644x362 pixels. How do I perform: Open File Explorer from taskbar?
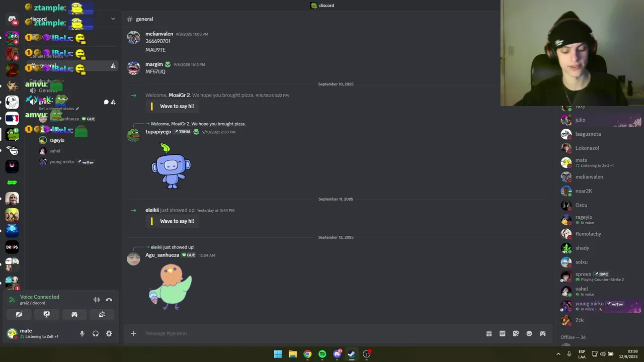pos(292,354)
